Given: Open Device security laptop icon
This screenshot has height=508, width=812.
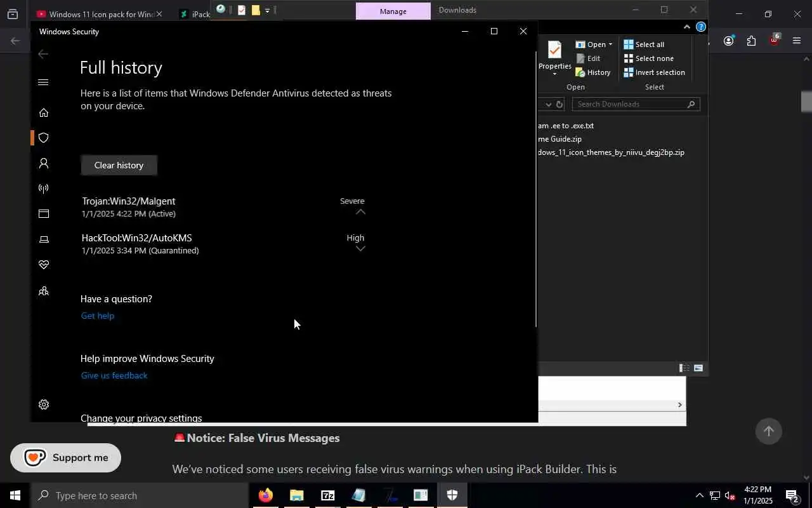Looking at the screenshot, I should pos(43,239).
